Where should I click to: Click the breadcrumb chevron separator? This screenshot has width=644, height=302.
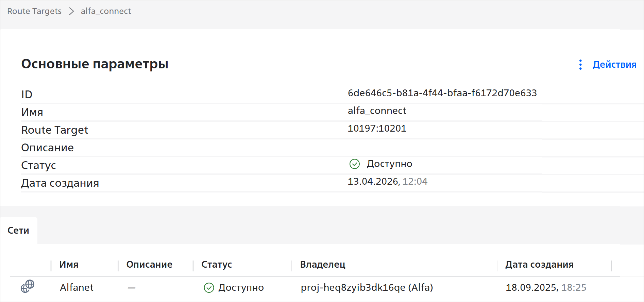[71, 11]
